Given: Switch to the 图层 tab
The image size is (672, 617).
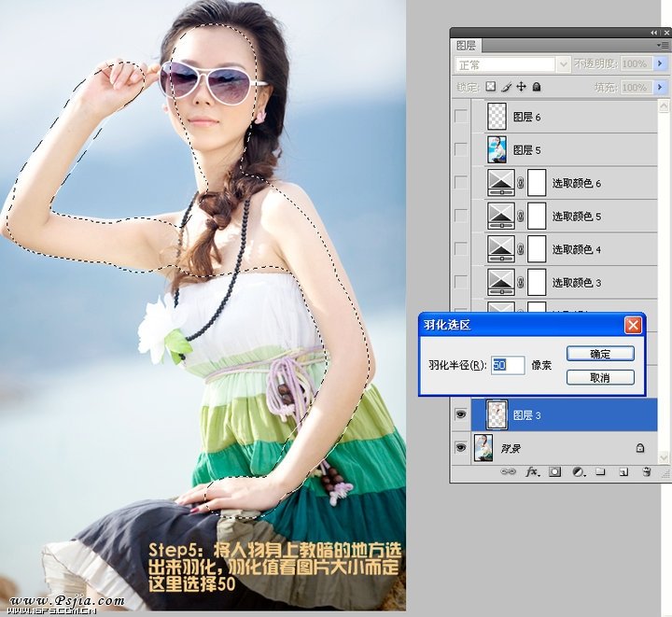Looking at the screenshot, I should point(467,45).
